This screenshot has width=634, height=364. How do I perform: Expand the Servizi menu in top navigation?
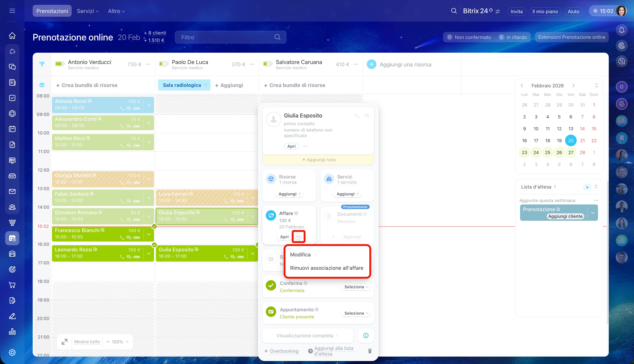pyautogui.click(x=88, y=11)
